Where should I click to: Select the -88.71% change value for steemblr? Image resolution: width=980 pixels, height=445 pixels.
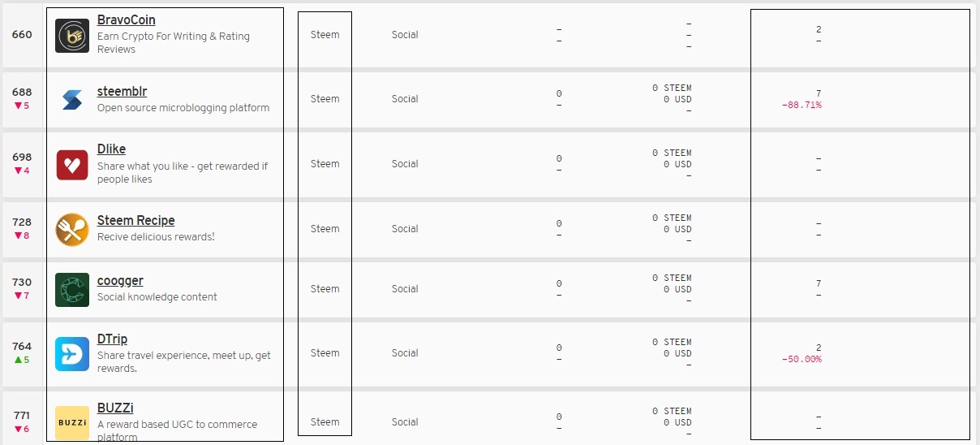pos(802,106)
